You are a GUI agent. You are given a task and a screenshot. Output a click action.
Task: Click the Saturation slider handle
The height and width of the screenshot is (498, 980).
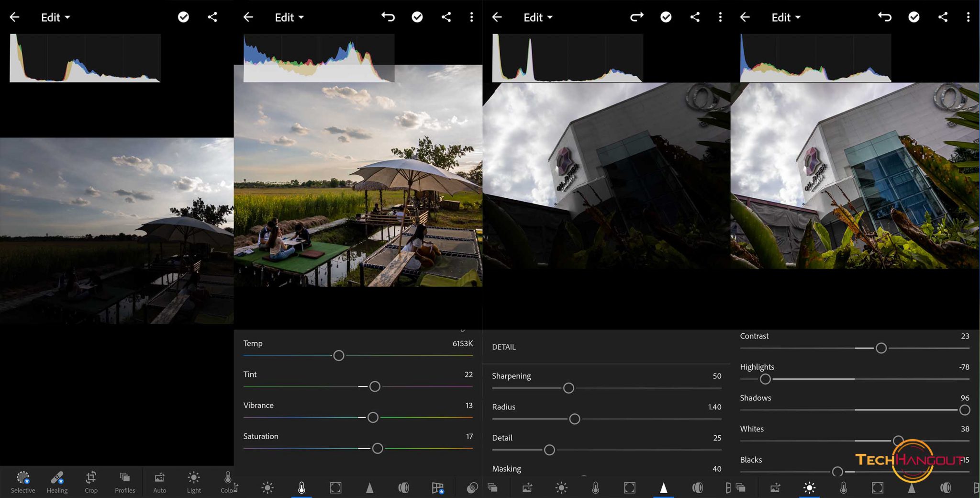point(377,448)
